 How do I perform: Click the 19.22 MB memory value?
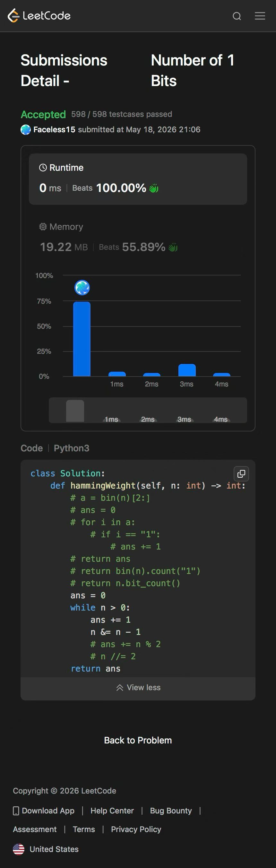(x=64, y=247)
